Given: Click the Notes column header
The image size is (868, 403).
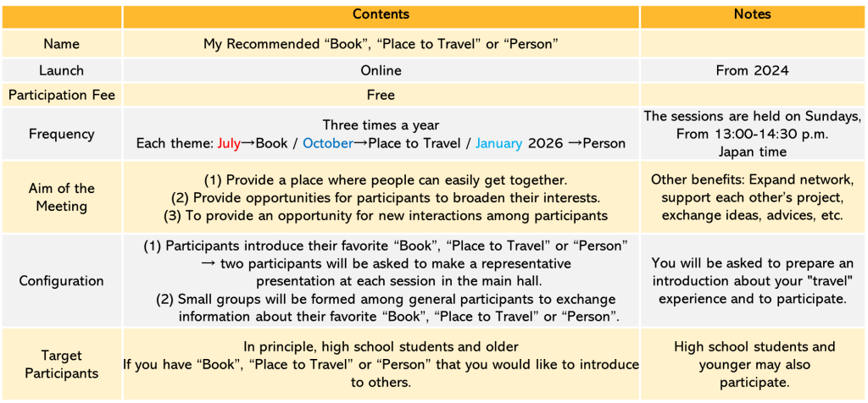Looking at the screenshot, I should pyautogui.click(x=753, y=15).
